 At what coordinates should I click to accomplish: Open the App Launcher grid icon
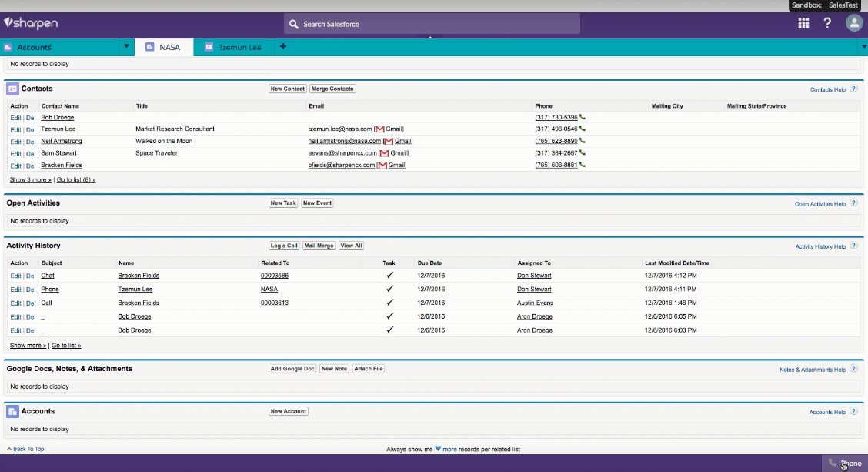click(803, 23)
